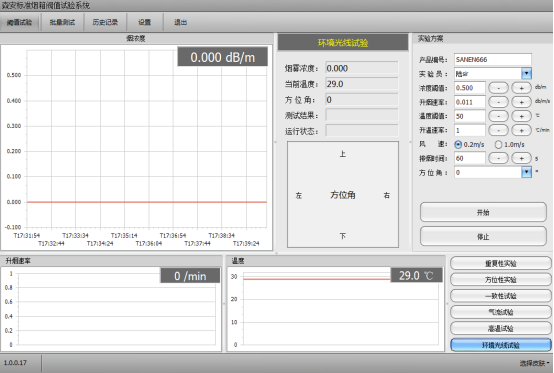The height and width of the screenshot is (373, 554).
Task: Click the 浓度阈值 value field
Action: click(470, 88)
